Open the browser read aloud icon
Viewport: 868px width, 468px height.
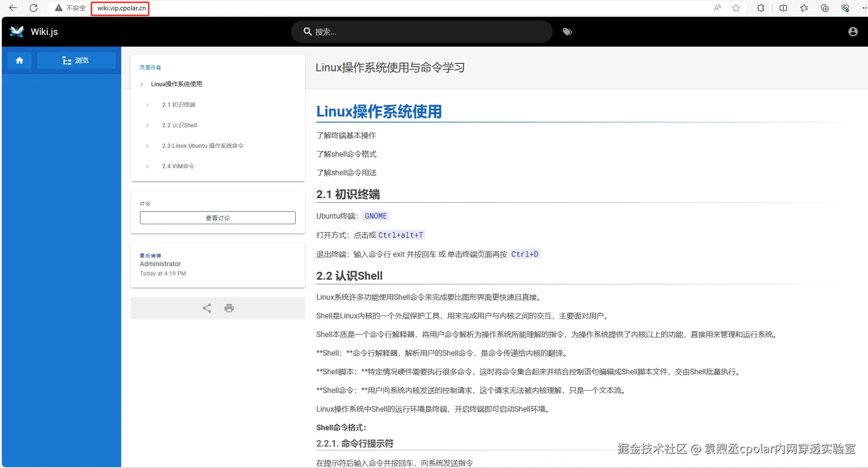point(717,8)
